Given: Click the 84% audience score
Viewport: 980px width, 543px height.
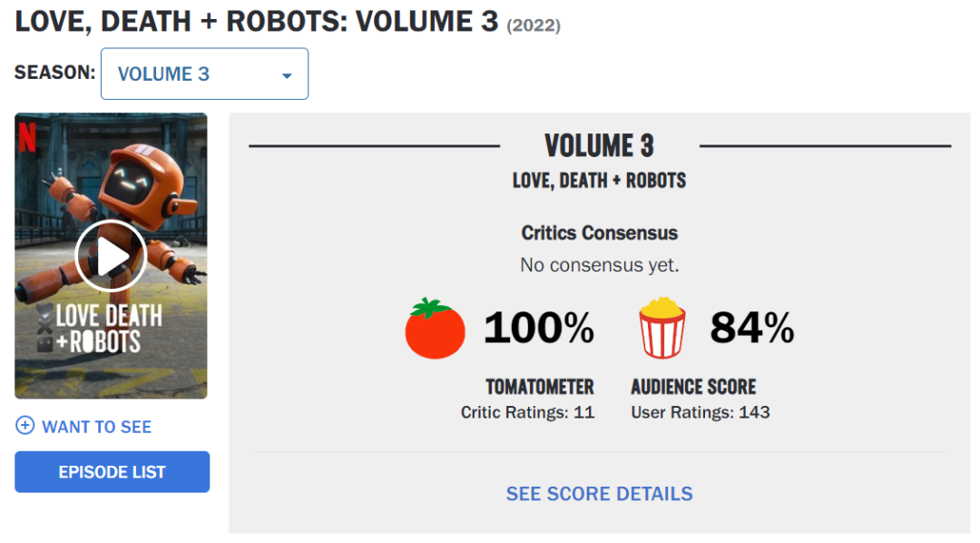Looking at the screenshot, I should click(751, 328).
